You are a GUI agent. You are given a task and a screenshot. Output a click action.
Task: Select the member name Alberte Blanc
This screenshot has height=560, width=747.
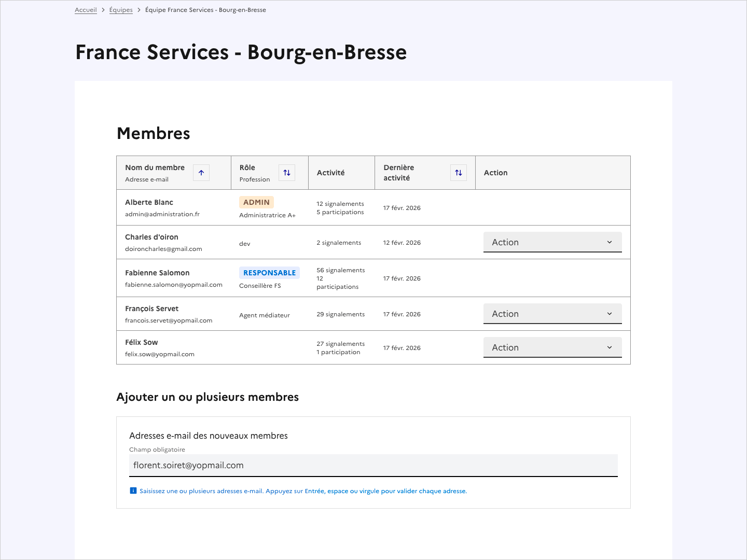(149, 202)
